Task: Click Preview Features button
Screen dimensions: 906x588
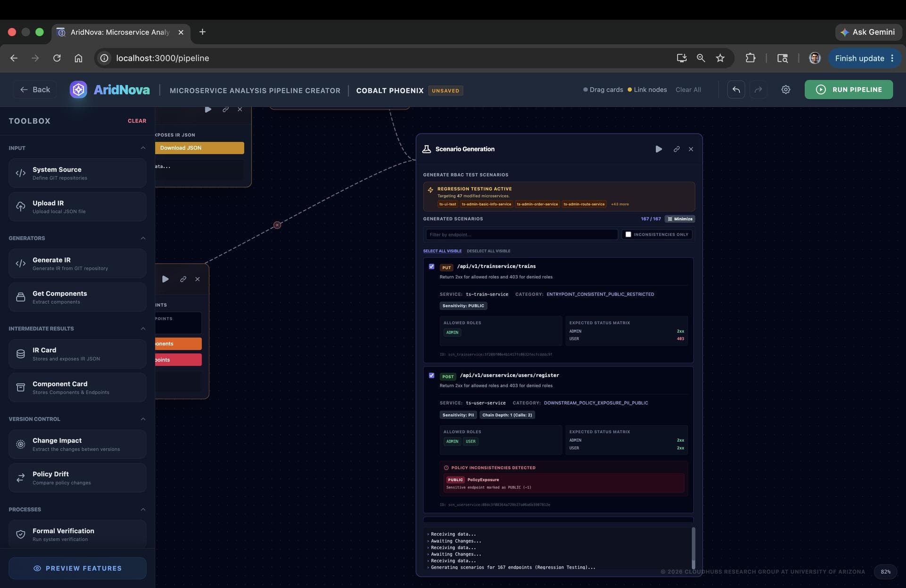Action: point(77,568)
